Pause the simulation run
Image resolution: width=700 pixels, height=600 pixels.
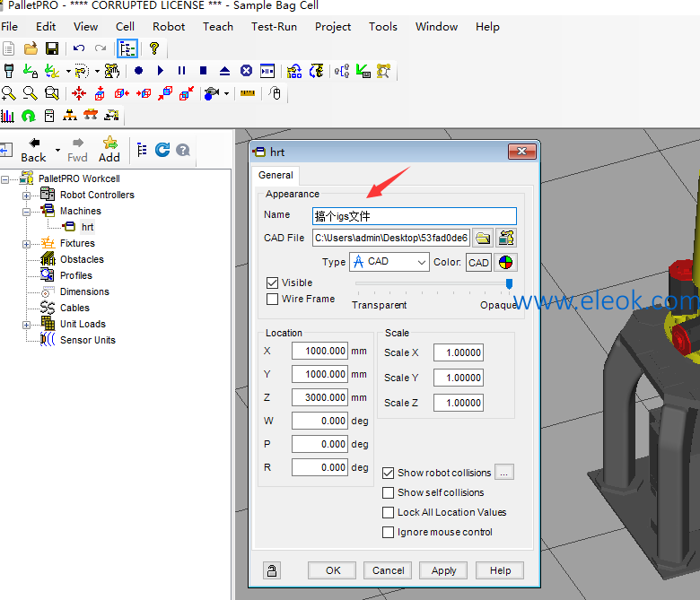tap(181, 71)
